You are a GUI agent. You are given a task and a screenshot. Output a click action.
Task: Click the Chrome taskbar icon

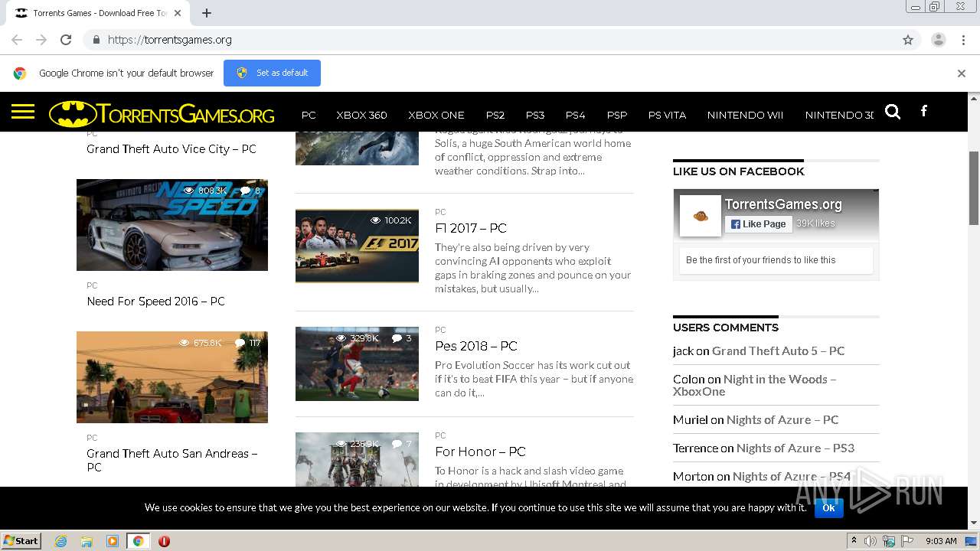pos(139,541)
